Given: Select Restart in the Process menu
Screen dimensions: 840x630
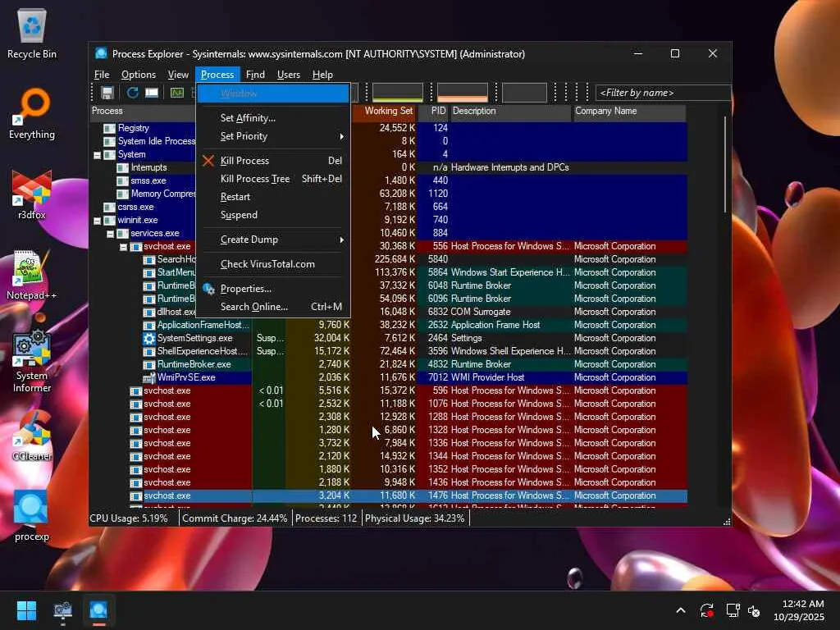Looking at the screenshot, I should [x=273, y=197].
